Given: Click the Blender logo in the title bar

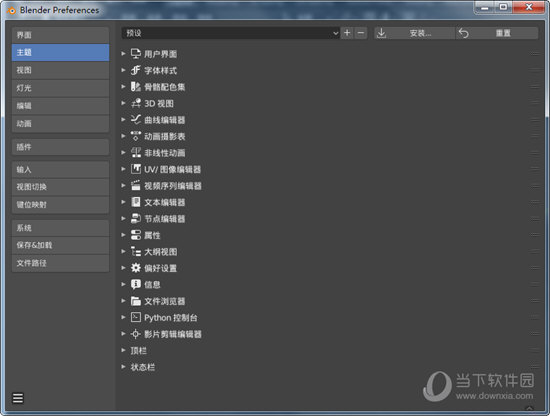Looking at the screenshot, I should tap(12, 11).
